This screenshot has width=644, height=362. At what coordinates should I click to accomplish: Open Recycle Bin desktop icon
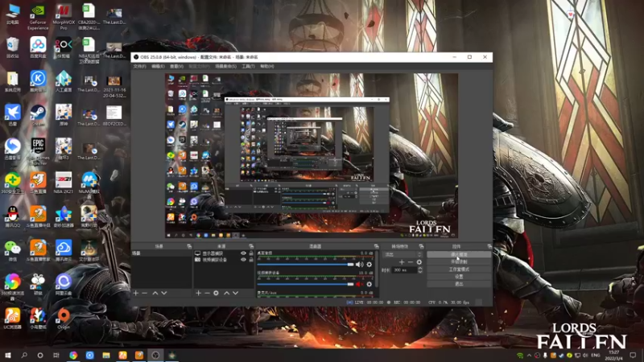click(13, 47)
